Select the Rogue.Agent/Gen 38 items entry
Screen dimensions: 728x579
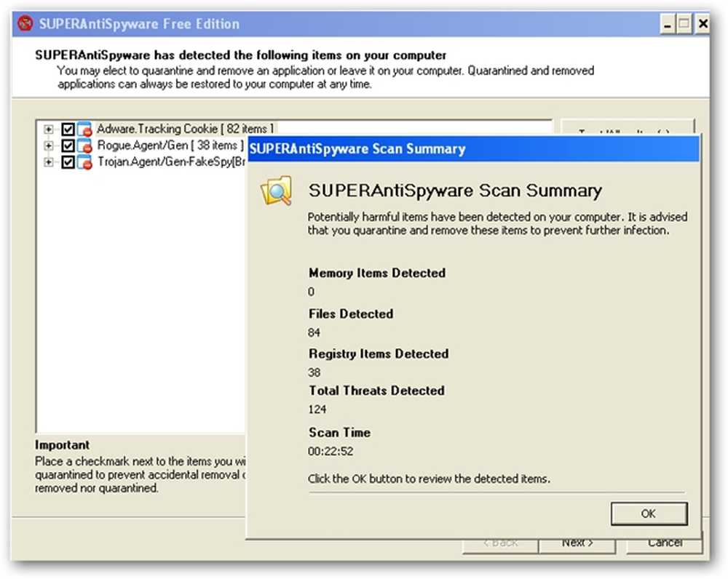pos(170,145)
